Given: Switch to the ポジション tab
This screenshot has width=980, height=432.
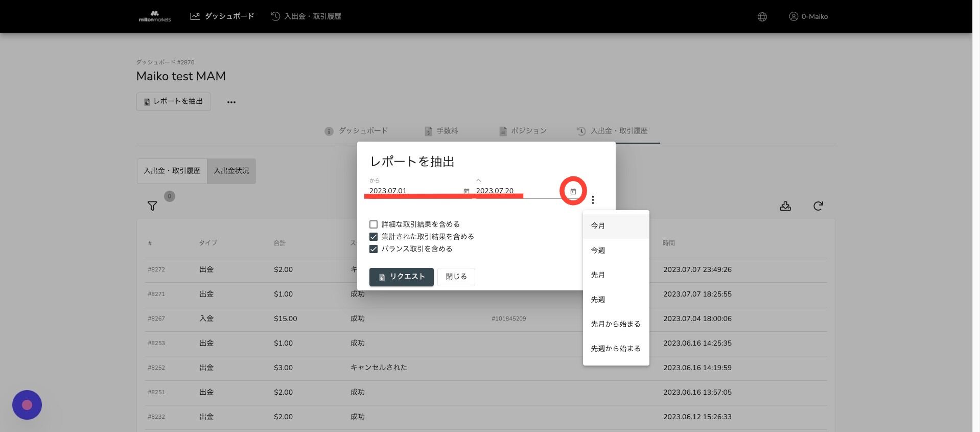Looking at the screenshot, I should coord(523,131).
